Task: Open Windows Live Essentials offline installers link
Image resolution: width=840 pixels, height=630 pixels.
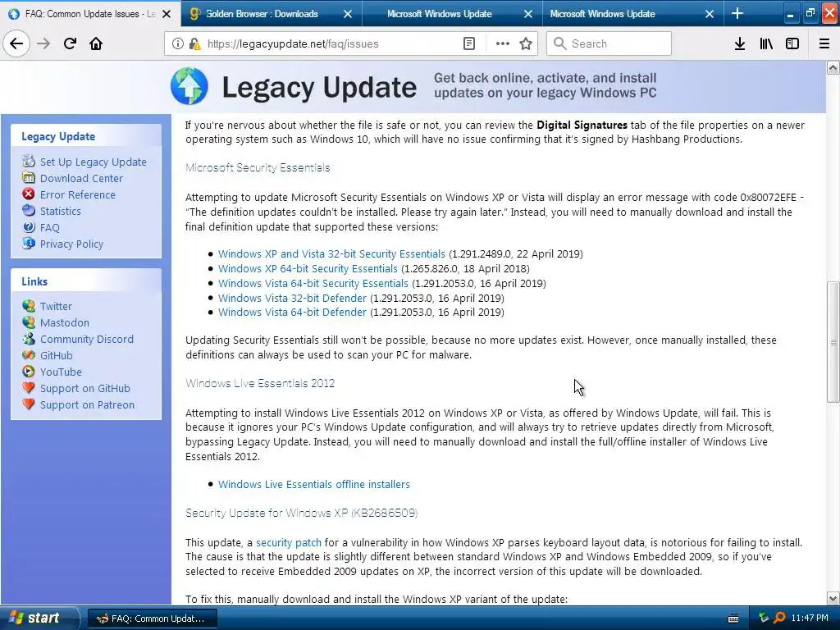Action: [314, 484]
